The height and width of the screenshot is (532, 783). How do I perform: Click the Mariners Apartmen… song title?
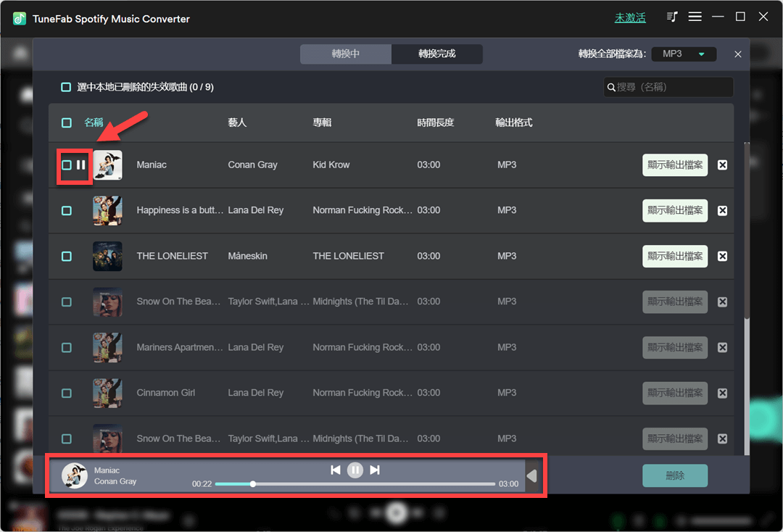[x=180, y=348]
